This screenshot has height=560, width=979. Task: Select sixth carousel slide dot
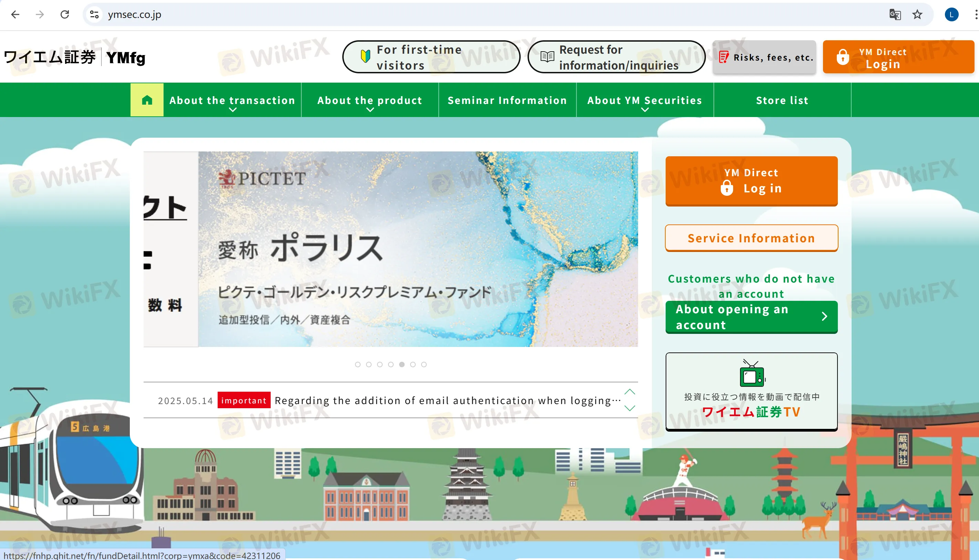[413, 364]
